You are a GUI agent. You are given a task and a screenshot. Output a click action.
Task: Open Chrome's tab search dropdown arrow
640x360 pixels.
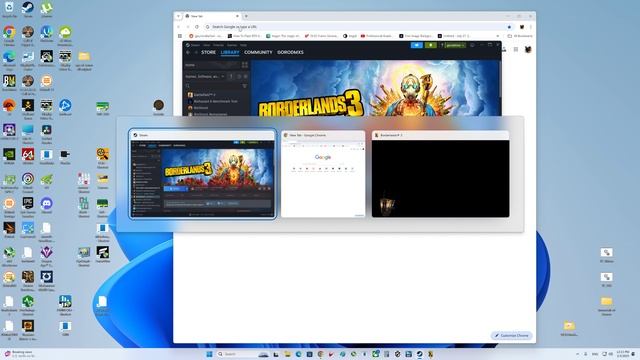point(178,16)
